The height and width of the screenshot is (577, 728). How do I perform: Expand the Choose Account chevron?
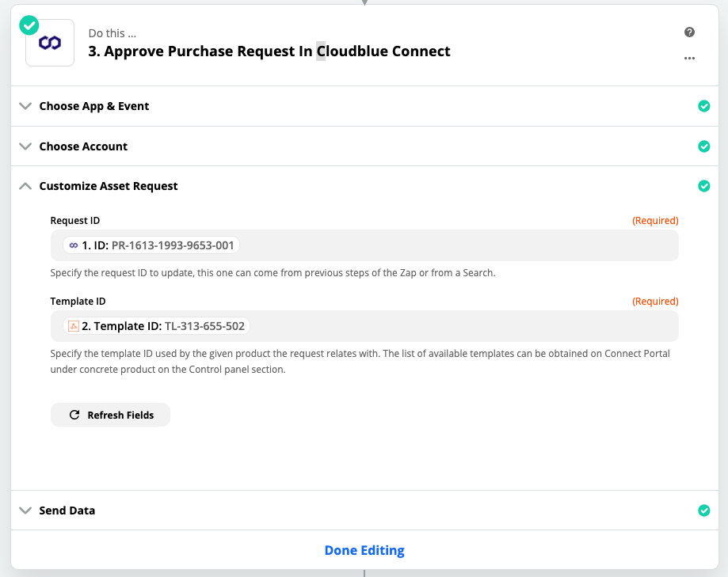(25, 146)
